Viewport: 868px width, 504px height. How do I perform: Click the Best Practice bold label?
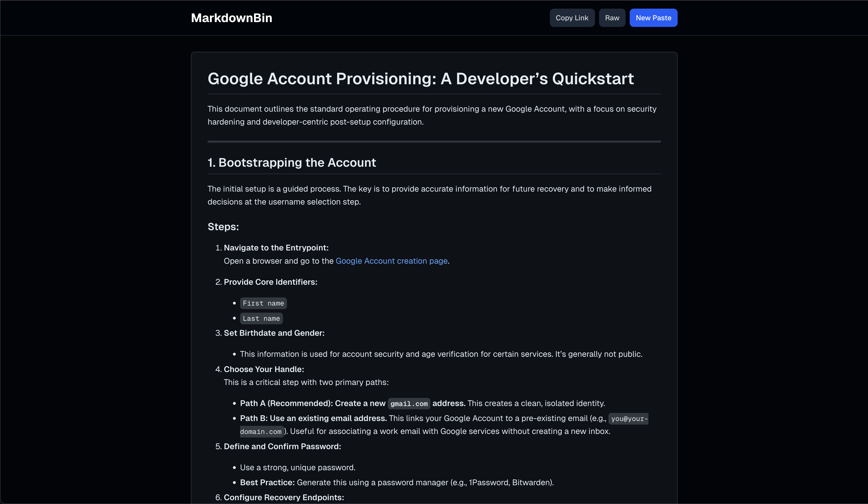pyautogui.click(x=267, y=483)
